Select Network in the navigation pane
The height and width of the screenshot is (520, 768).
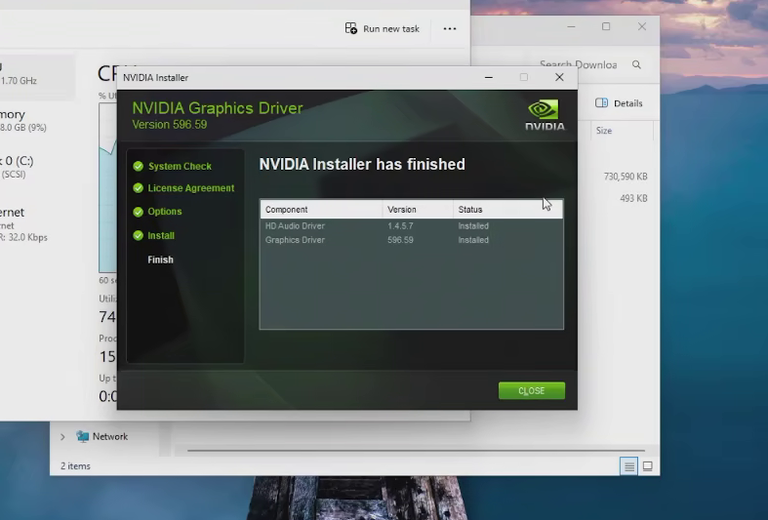point(110,437)
